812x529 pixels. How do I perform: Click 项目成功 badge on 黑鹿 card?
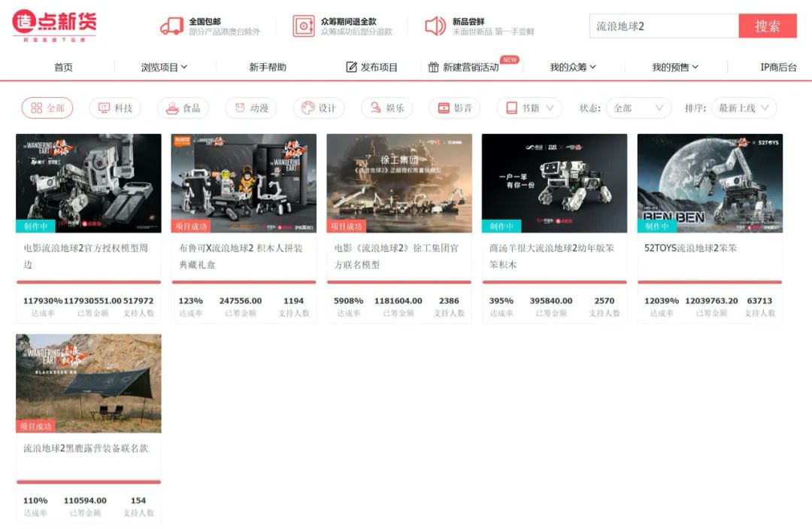coord(36,427)
